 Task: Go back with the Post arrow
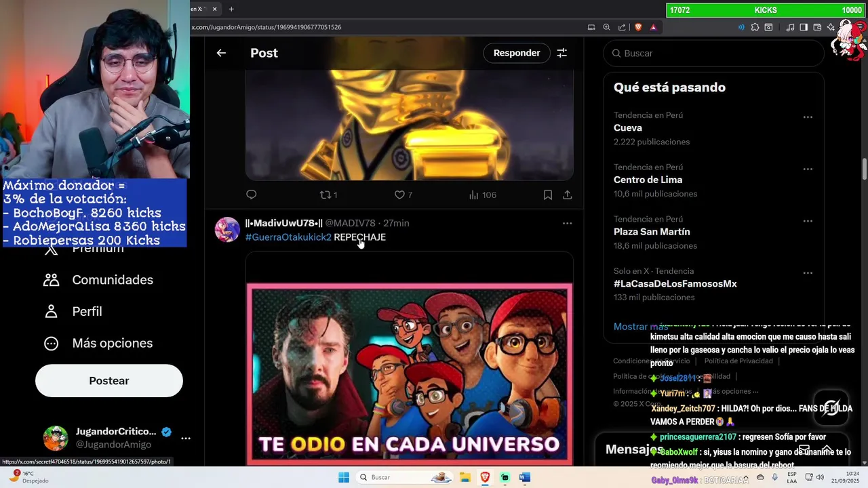click(221, 53)
